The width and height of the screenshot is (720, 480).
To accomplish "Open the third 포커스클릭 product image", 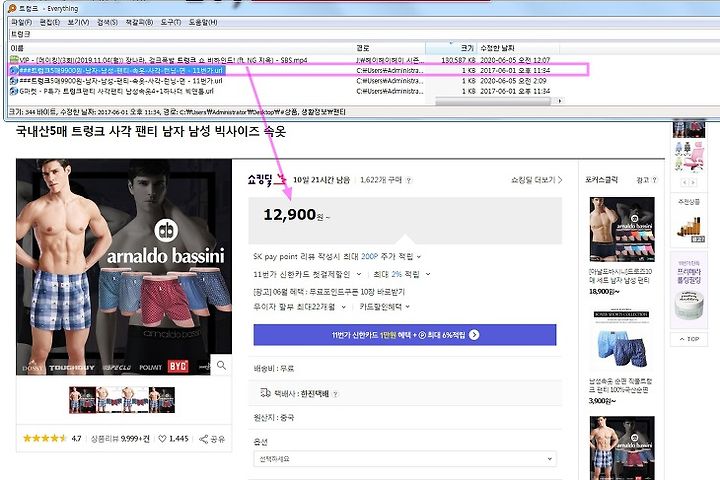I will 622,448.
